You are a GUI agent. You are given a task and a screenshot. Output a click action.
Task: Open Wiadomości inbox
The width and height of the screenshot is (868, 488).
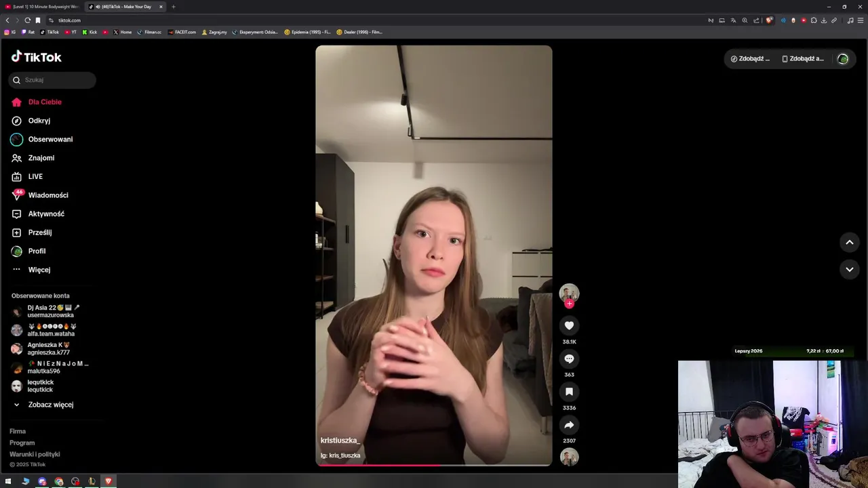40,195
